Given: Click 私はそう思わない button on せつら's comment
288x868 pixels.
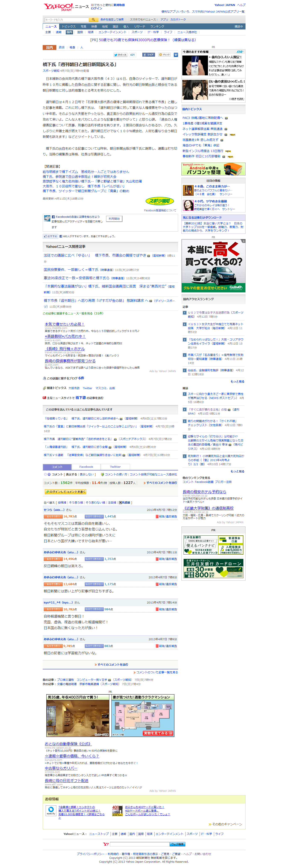Looking at the screenshot, I should tap(94, 516).
